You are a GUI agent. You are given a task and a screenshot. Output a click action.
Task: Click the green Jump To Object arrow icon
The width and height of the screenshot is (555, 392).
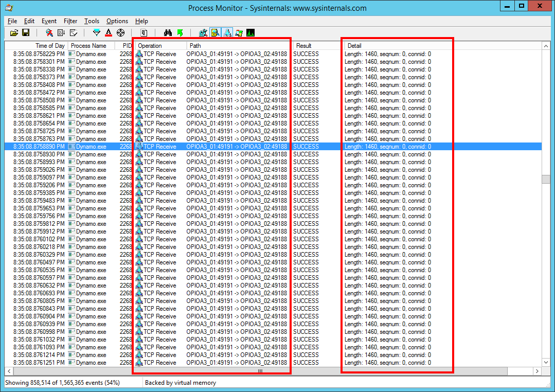180,33
